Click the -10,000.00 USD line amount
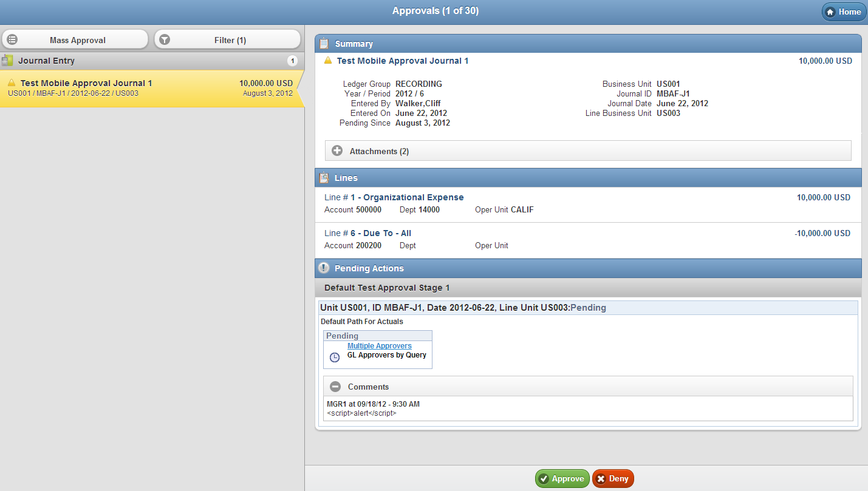Viewport: 868px width, 491px height. coord(822,233)
